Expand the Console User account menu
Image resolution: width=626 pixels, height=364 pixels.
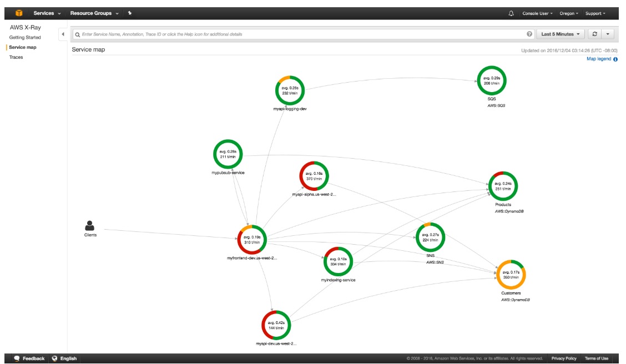537,13
